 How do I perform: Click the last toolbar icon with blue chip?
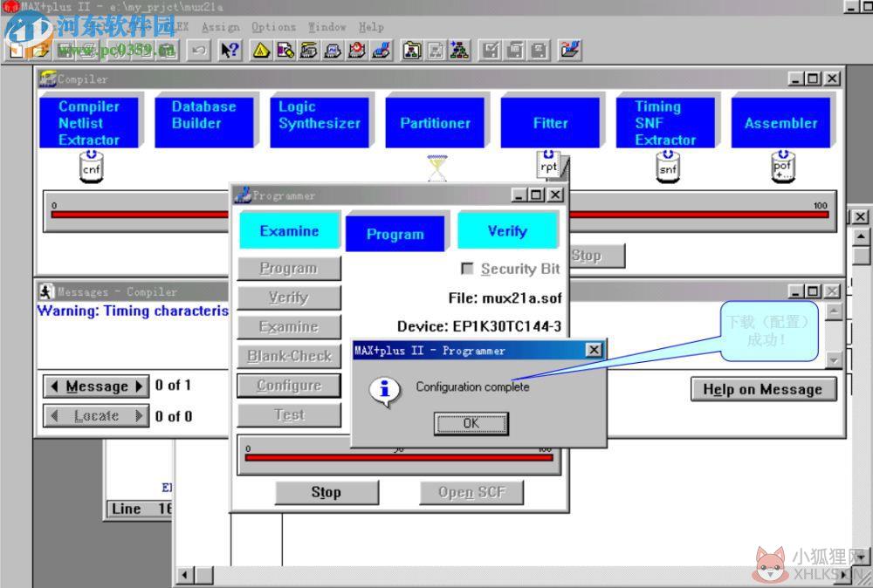coord(569,51)
